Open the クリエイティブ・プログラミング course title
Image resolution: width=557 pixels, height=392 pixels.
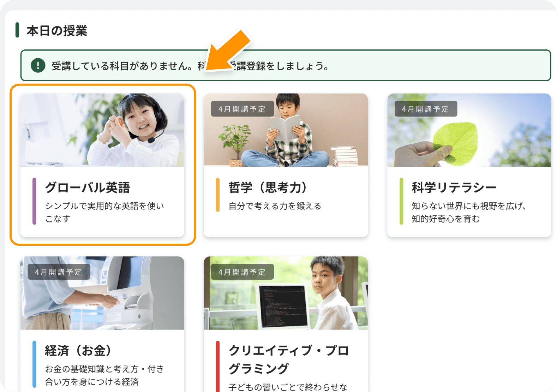(x=289, y=360)
